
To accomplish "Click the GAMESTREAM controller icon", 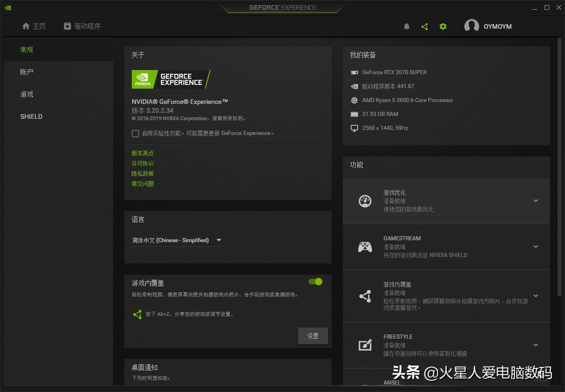I will pyautogui.click(x=365, y=246).
